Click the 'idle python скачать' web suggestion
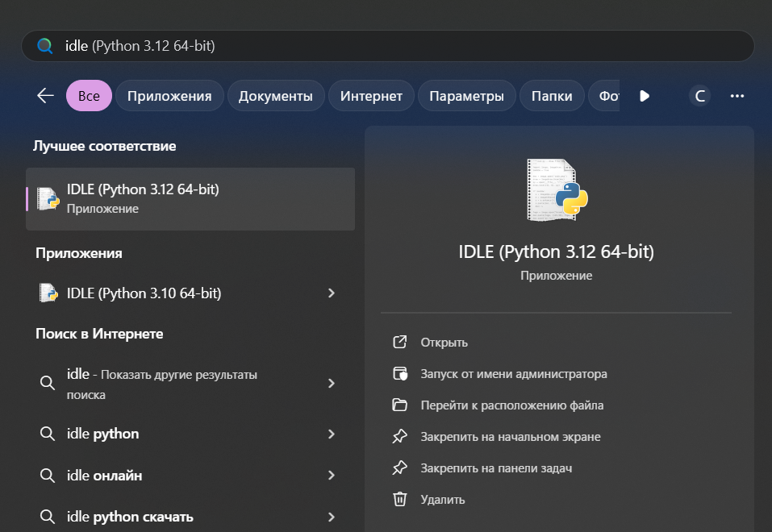Viewport: 772px width, 532px height. click(x=130, y=517)
